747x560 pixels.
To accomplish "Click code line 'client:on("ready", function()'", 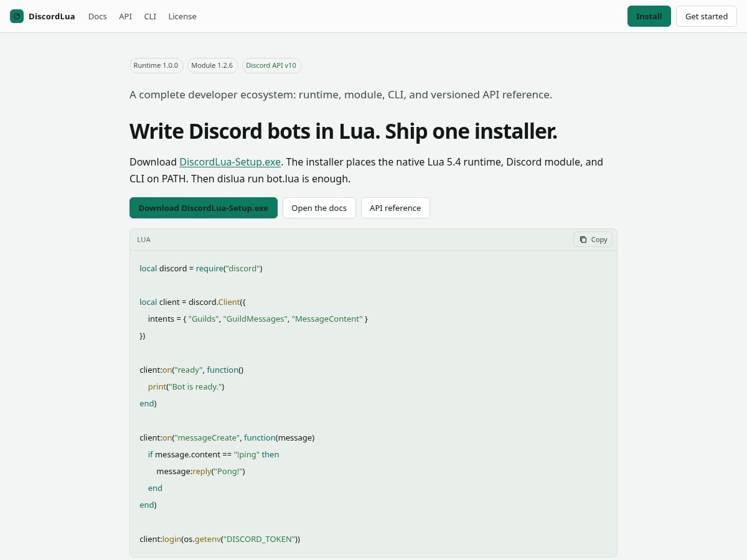I will (192, 370).
